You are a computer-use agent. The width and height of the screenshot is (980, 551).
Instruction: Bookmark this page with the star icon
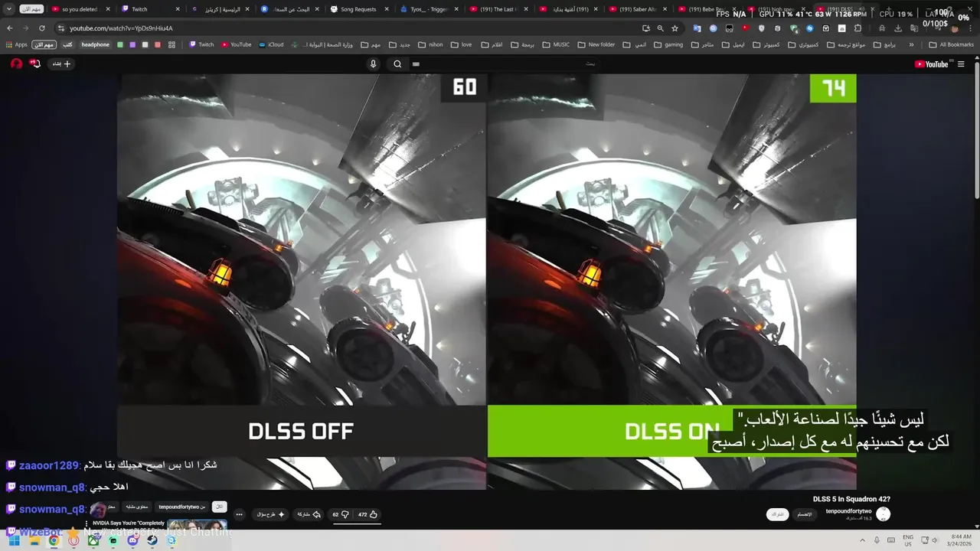pos(675,28)
